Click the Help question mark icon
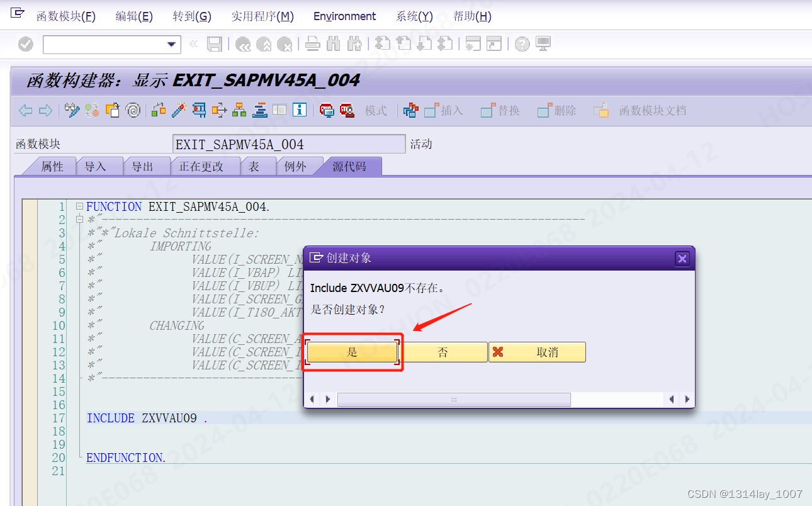Image resolution: width=812 pixels, height=506 pixels. point(522,44)
